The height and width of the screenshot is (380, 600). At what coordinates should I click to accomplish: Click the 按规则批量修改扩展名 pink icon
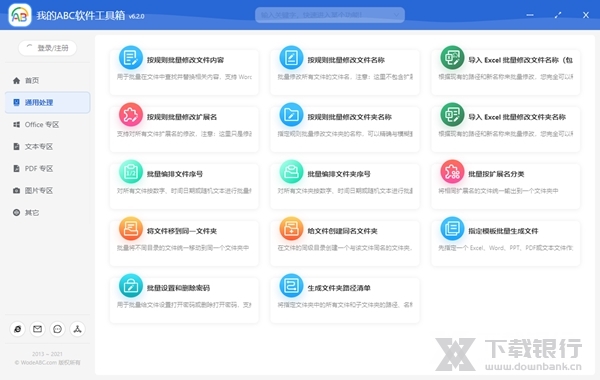pos(131,115)
